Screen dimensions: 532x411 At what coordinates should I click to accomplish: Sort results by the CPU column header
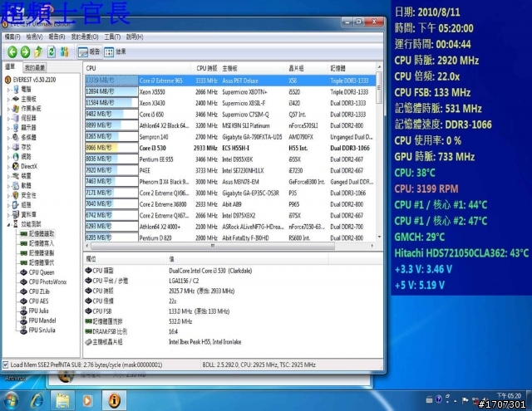(137, 68)
